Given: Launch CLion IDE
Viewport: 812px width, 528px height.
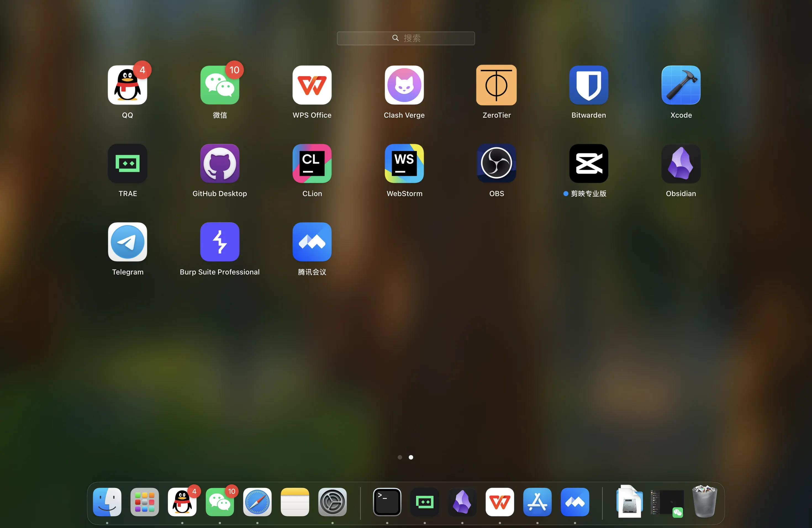Looking at the screenshot, I should click(x=312, y=164).
